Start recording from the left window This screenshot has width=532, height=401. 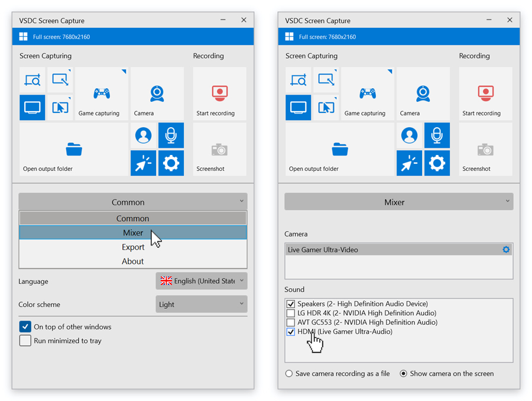click(x=219, y=94)
